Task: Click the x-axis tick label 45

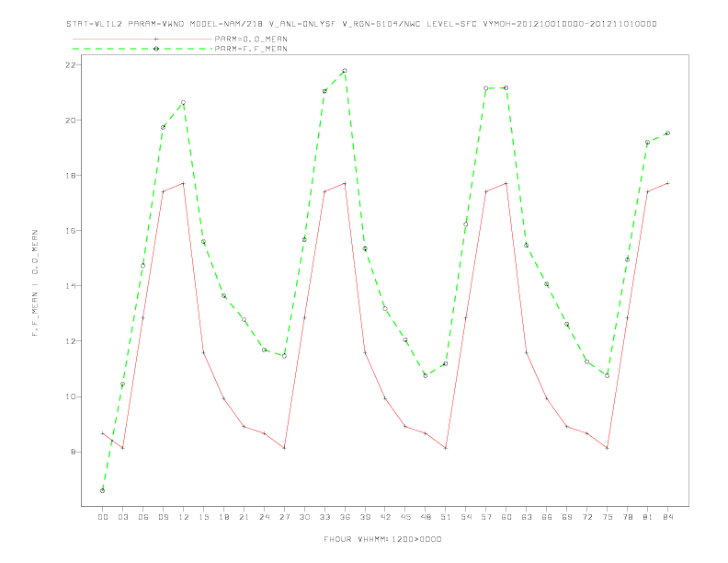Action: (405, 517)
